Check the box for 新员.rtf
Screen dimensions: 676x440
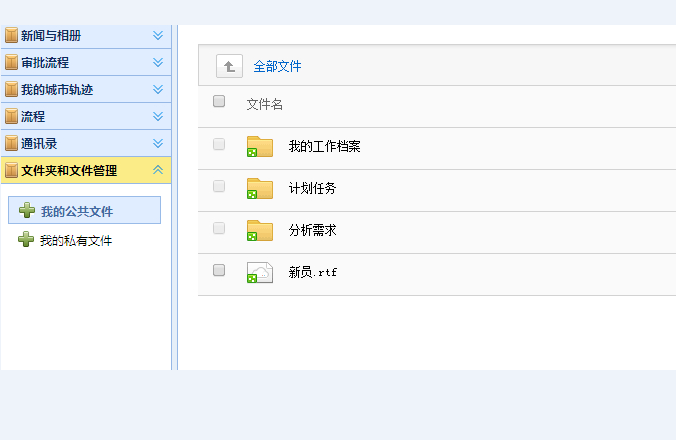219,270
